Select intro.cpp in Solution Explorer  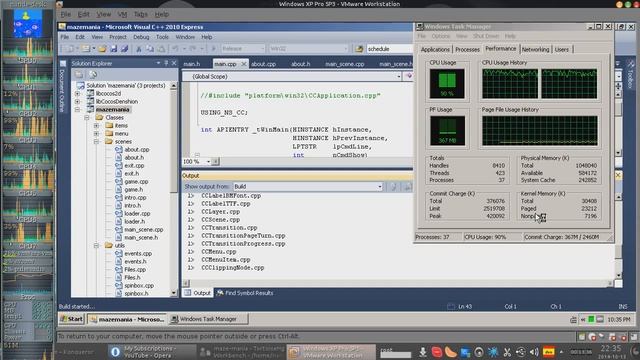pyautogui.click(x=135, y=198)
